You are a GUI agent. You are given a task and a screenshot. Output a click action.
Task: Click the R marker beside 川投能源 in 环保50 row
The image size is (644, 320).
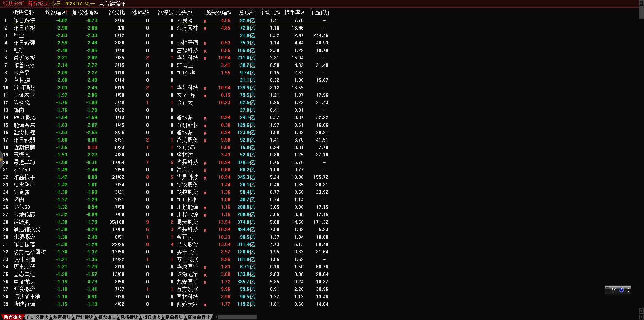205,208
